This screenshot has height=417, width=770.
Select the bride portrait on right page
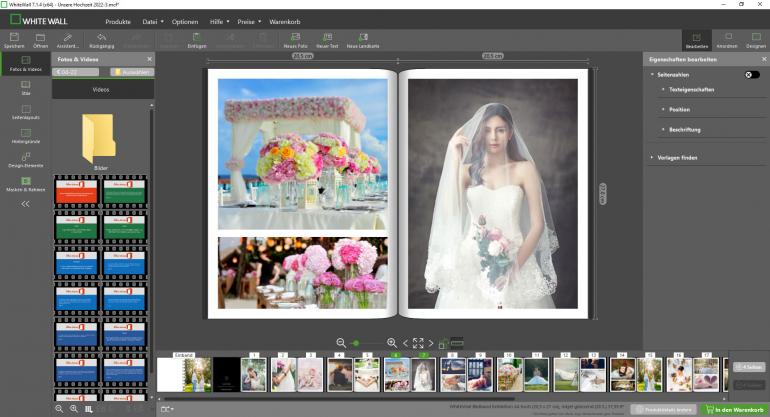[493, 194]
